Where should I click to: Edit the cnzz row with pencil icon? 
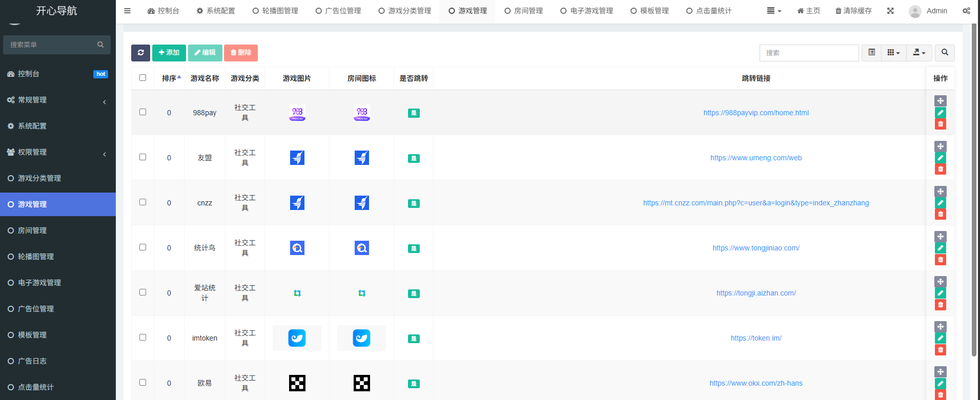[941, 203]
